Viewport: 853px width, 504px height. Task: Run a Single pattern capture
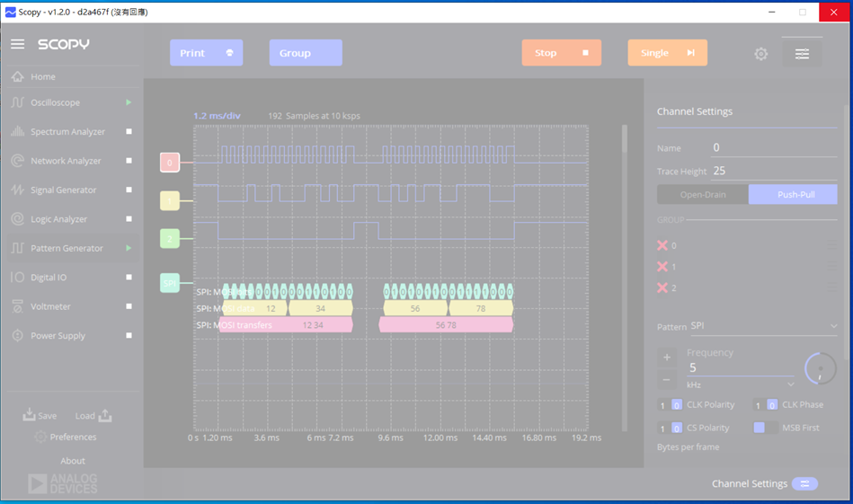pos(668,53)
